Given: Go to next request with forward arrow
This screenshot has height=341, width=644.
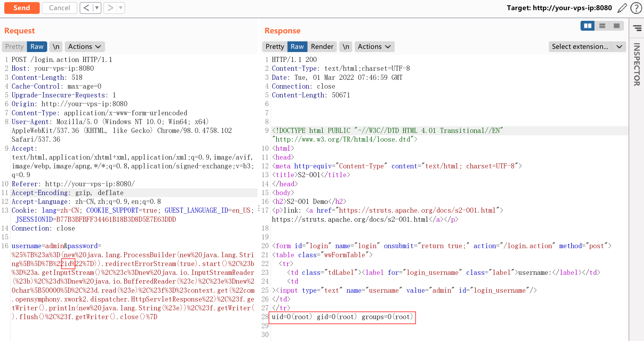Looking at the screenshot, I should click(x=110, y=8).
